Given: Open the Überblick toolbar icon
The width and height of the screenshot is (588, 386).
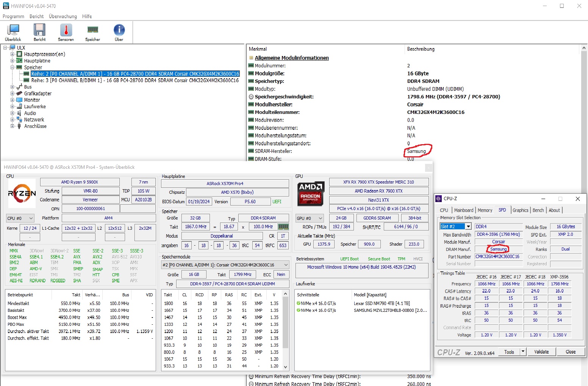Looking at the screenshot, I should pos(13,33).
